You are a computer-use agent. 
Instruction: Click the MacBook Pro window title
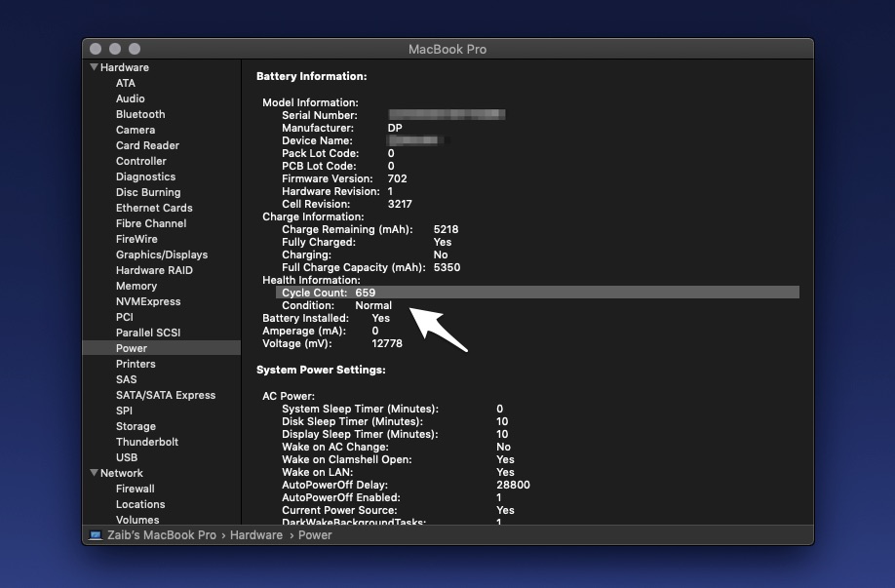click(447, 50)
